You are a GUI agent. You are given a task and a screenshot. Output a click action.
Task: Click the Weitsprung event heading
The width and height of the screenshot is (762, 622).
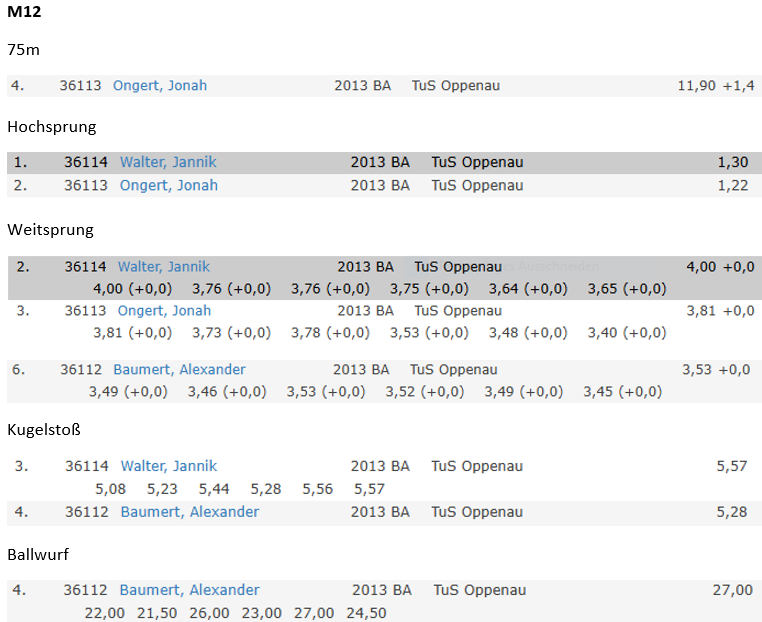tap(51, 229)
